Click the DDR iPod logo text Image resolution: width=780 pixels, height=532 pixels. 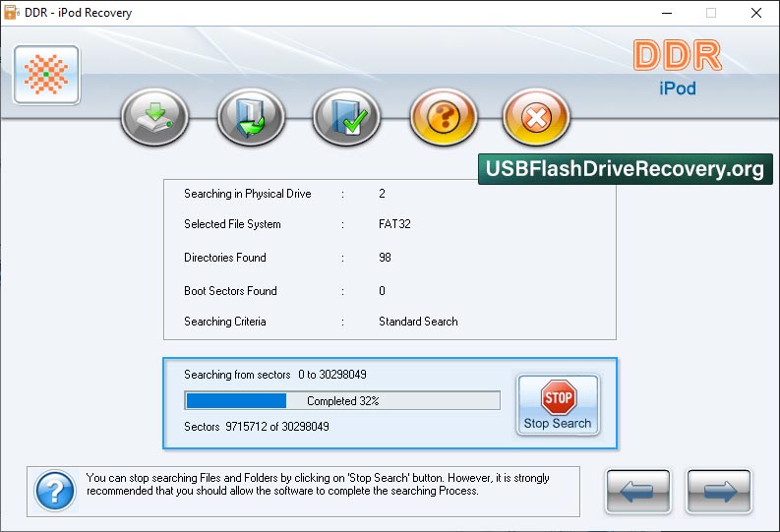(x=678, y=68)
